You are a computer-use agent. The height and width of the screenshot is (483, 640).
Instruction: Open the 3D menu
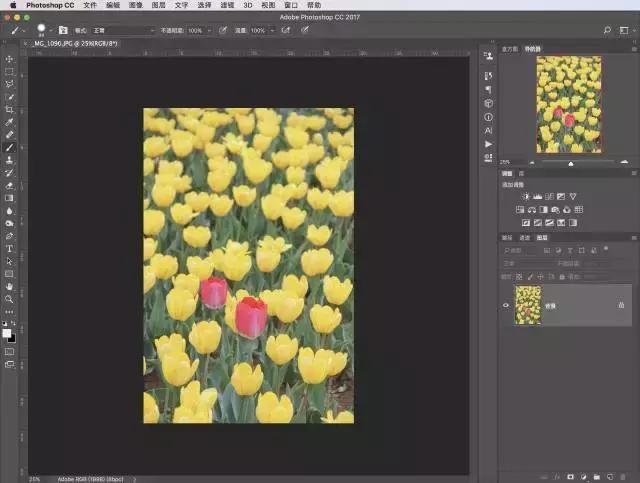coord(247,5)
